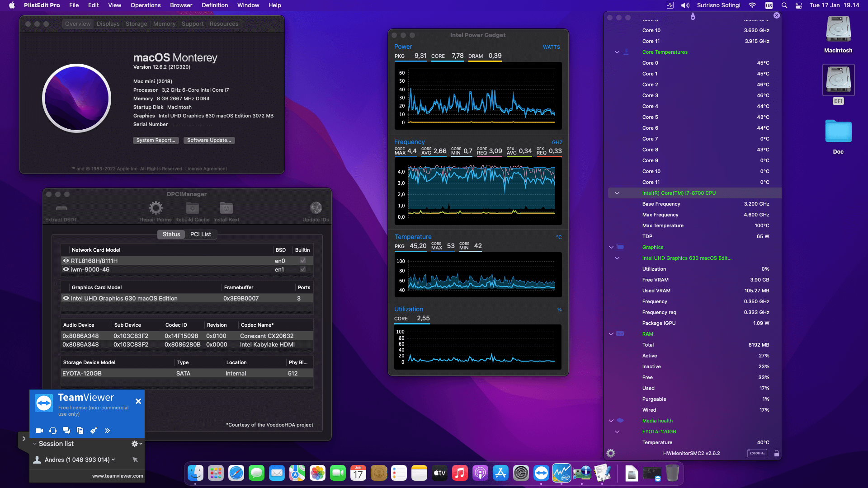
Task: Open the Definition menu
Action: 215,5
